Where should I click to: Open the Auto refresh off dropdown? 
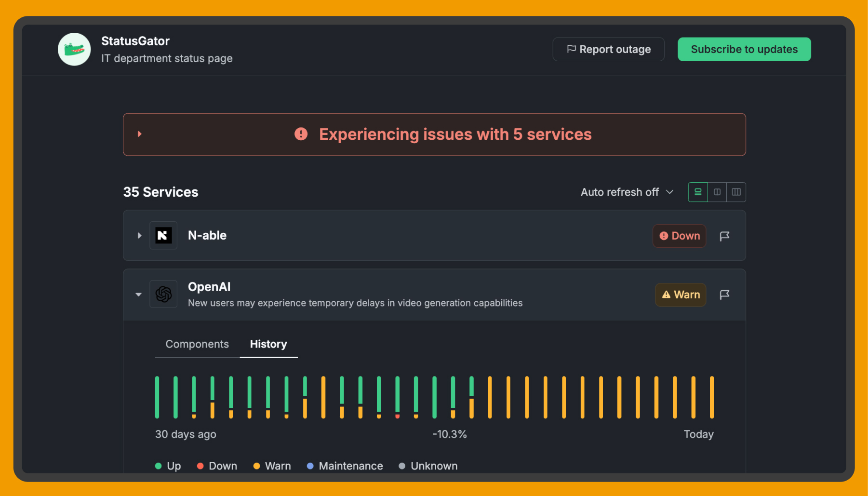(627, 192)
